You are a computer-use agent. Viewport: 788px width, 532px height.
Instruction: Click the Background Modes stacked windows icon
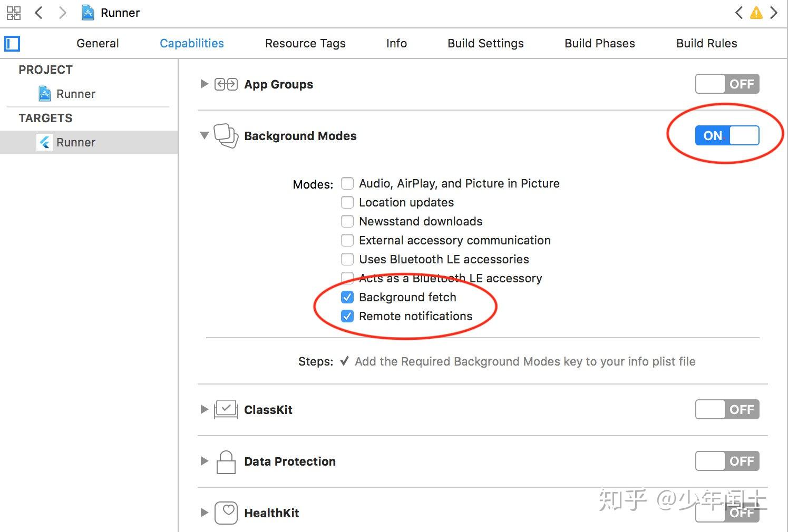coord(225,135)
